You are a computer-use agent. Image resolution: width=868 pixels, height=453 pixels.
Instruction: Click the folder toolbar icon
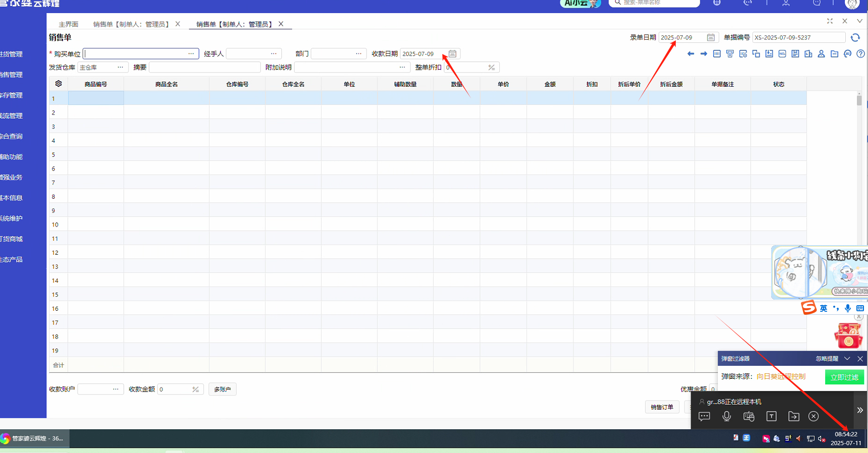834,54
